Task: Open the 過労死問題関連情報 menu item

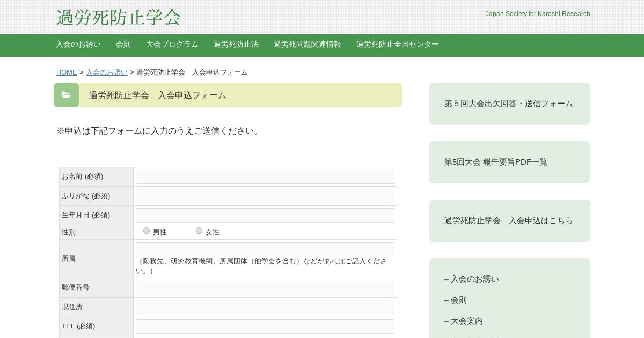Action: [308, 45]
